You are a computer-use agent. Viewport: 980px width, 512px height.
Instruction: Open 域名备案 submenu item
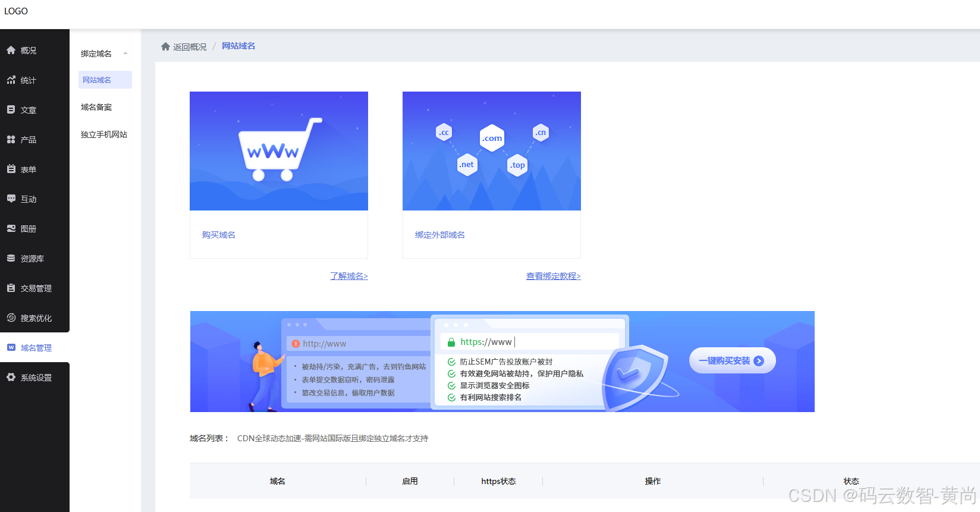click(96, 107)
